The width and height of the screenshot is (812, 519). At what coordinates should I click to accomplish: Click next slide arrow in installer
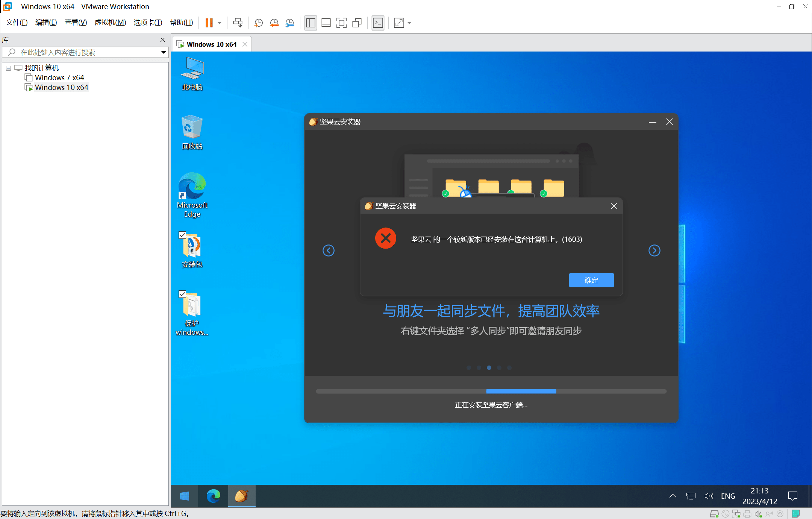(654, 250)
